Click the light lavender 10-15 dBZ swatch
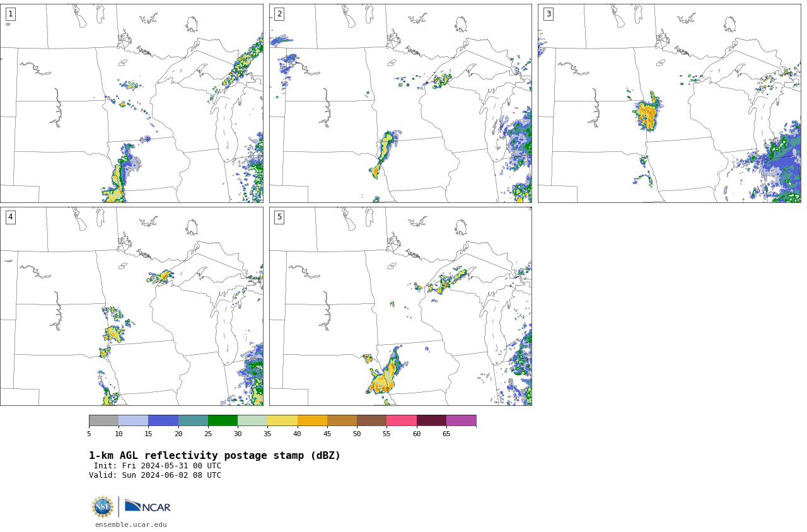The image size is (807, 532). 133,420
